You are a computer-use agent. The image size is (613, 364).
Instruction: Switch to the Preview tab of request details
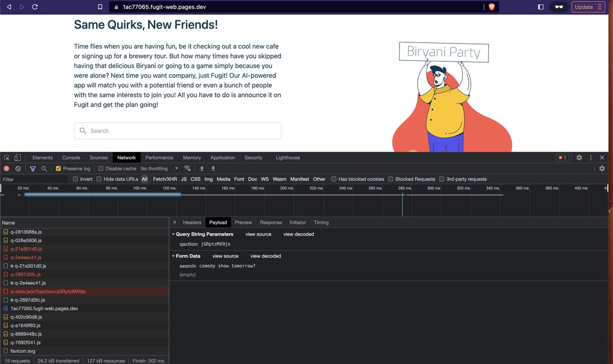pos(243,223)
